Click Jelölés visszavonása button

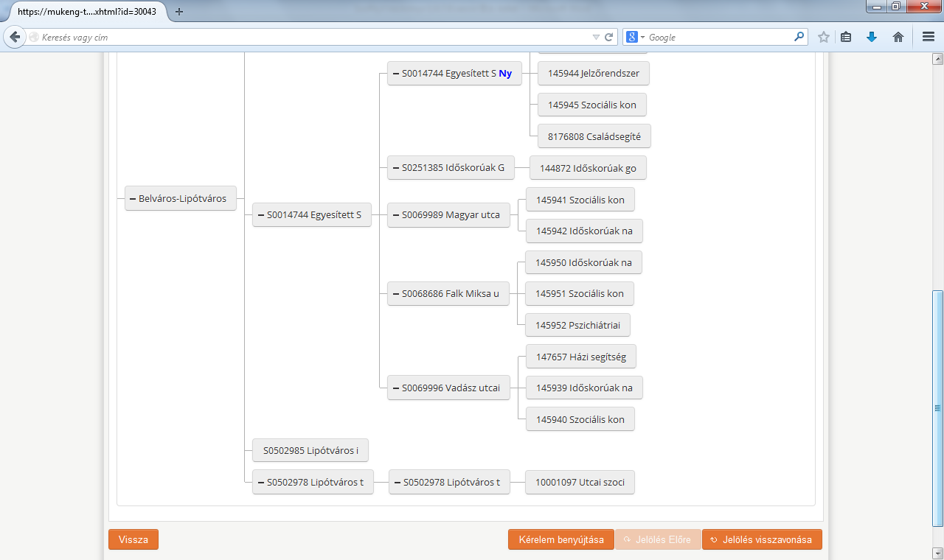pyautogui.click(x=762, y=539)
